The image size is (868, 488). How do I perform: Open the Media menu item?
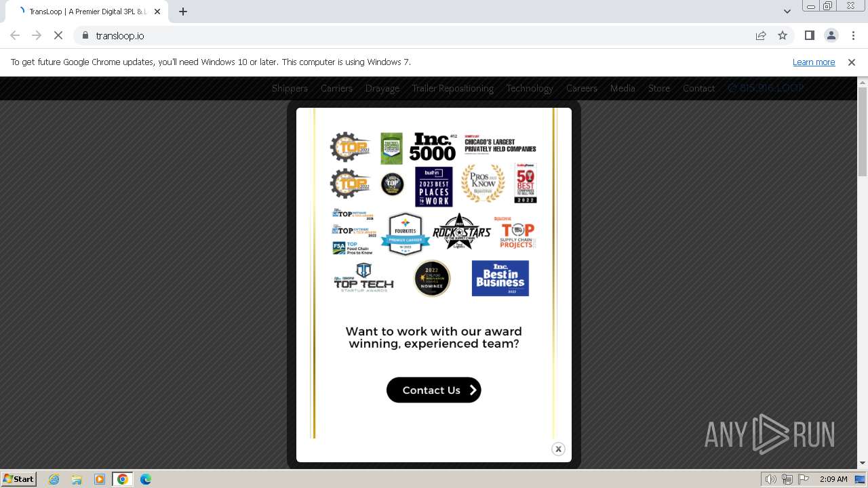[x=623, y=88]
